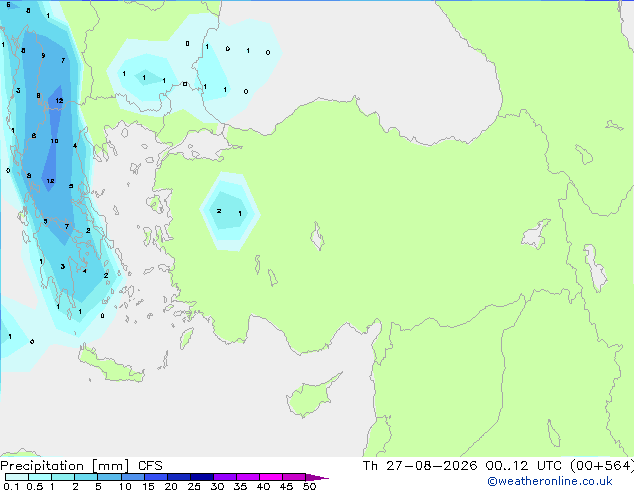The height and width of the screenshot is (490, 634).
Task: Click the legend label '25'
Action: (194, 486)
